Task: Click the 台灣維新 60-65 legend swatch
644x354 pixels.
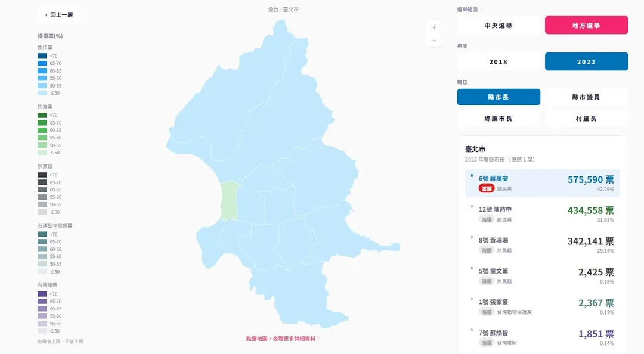Action: (x=42, y=309)
